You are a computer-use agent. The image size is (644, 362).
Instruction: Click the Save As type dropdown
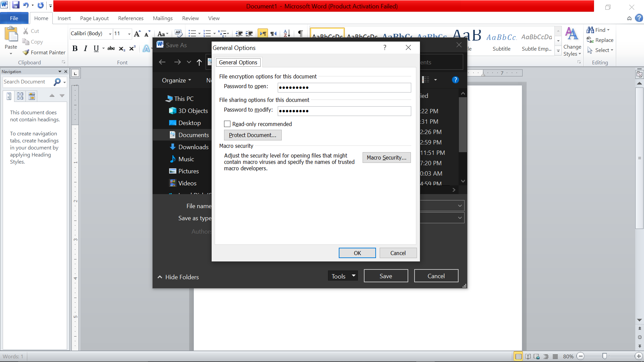[x=460, y=218]
